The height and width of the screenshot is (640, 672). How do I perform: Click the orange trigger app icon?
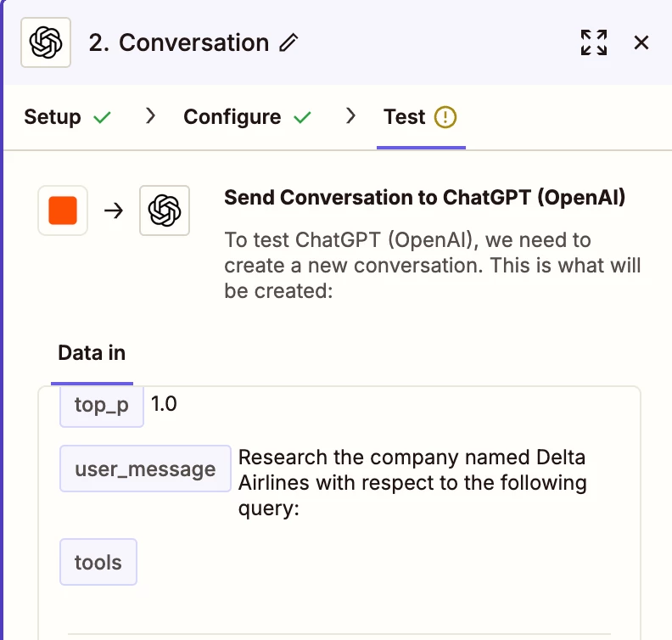tap(63, 211)
